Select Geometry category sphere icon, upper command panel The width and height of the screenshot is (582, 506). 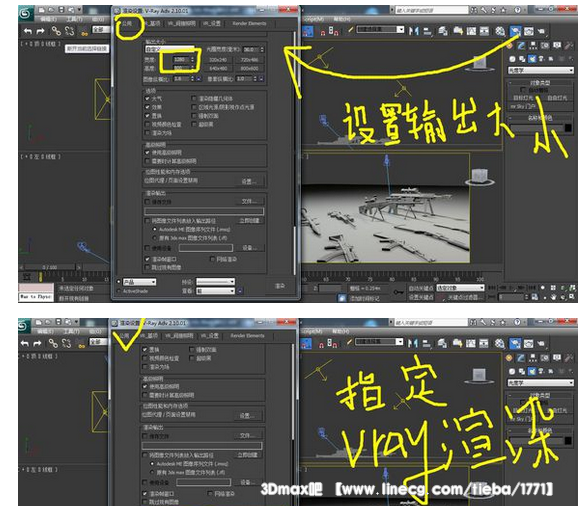click(512, 59)
